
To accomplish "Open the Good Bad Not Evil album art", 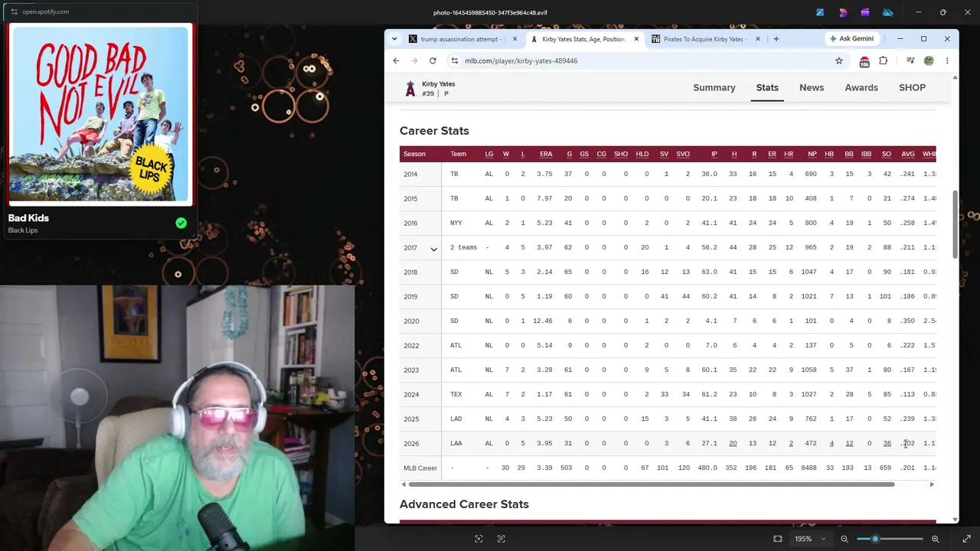I will (x=100, y=115).
